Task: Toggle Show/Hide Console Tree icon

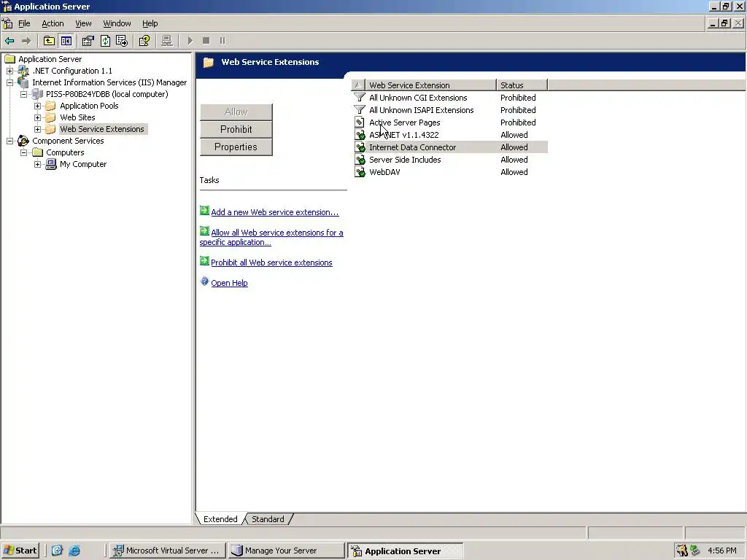Action: 66,41
